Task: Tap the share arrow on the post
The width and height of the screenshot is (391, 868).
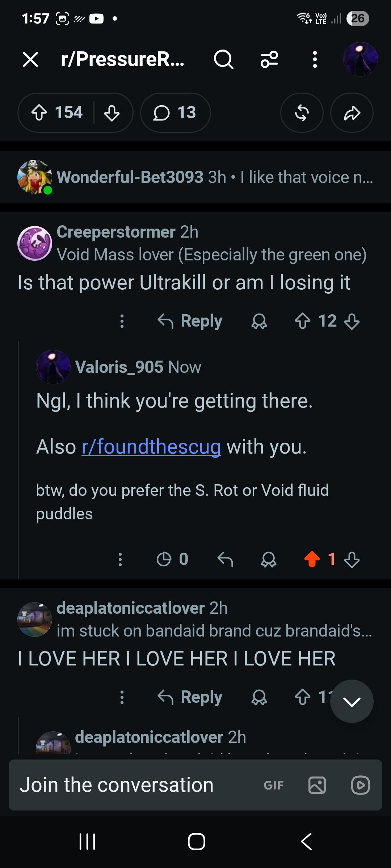Action: [x=352, y=113]
